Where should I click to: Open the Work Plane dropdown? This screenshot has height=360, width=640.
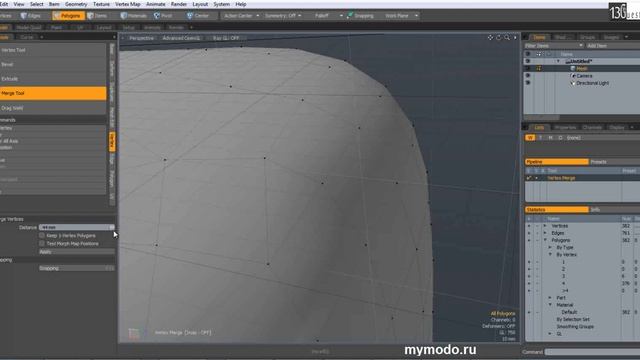401,16
